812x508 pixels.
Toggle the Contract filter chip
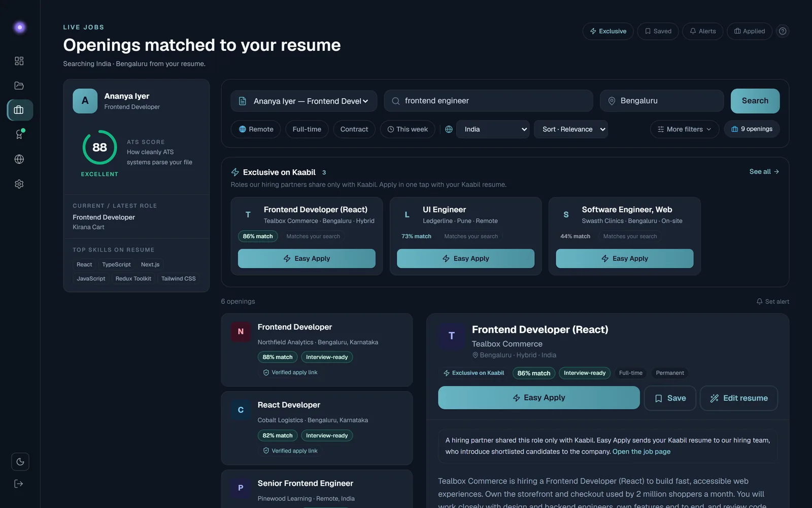[x=354, y=129]
